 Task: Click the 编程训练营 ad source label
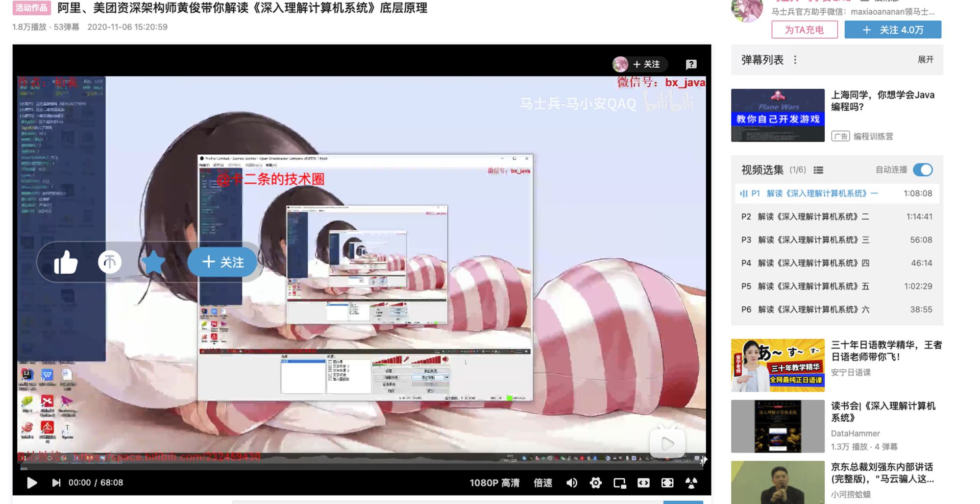coord(873,136)
